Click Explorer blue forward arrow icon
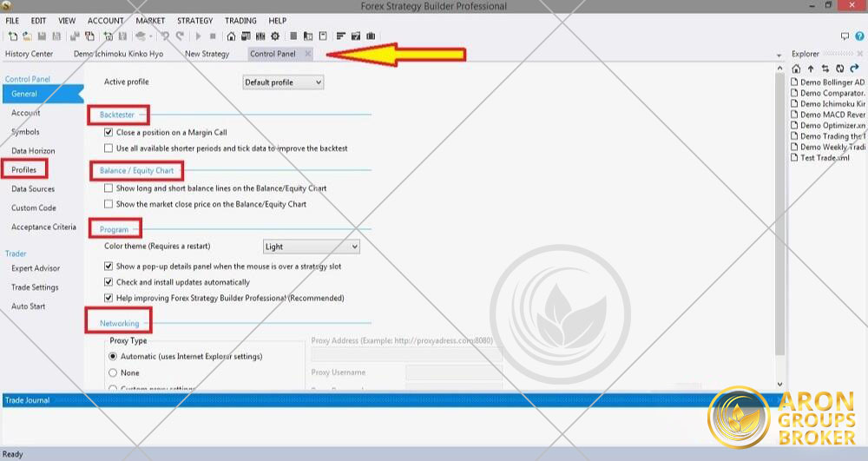This screenshot has height=461, width=868. pos(855,69)
